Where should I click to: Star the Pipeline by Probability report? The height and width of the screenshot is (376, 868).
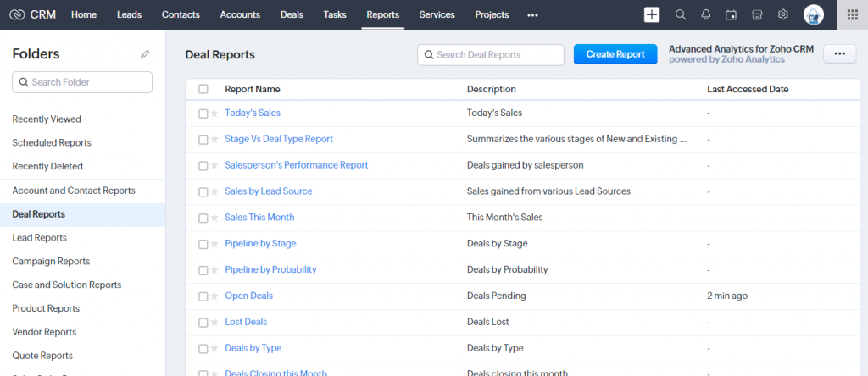click(x=214, y=270)
